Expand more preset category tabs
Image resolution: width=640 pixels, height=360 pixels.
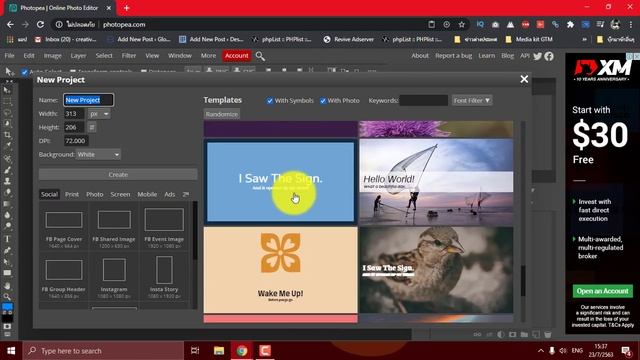pos(186,194)
